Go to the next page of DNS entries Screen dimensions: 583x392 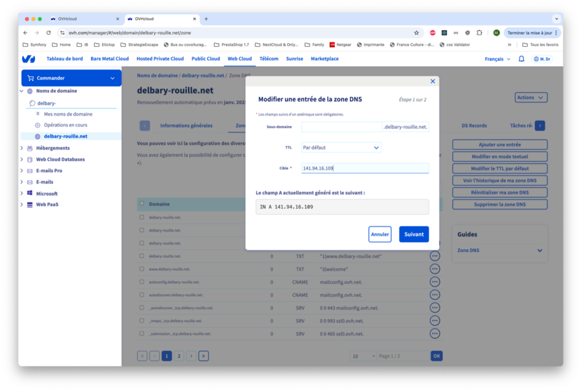click(191, 356)
